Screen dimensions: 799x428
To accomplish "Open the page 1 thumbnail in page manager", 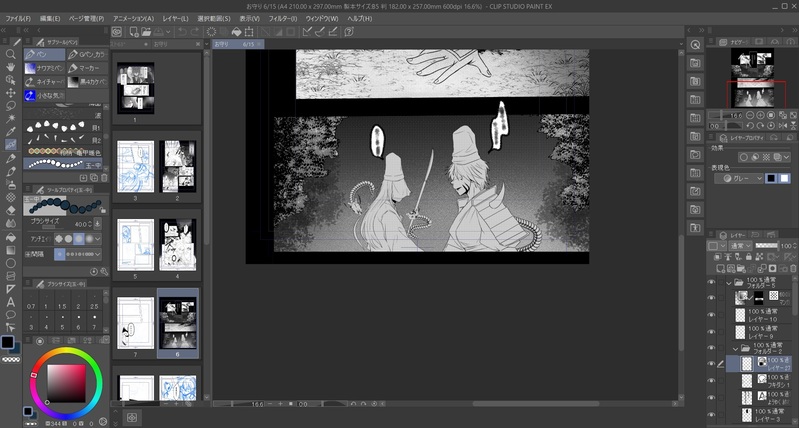I will coord(136,88).
